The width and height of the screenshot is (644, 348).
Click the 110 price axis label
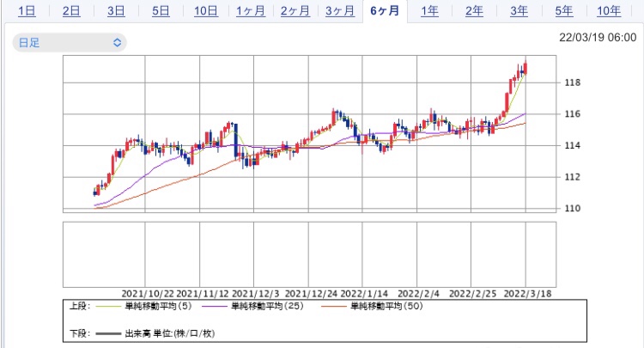pyautogui.click(x=573, y=208)
